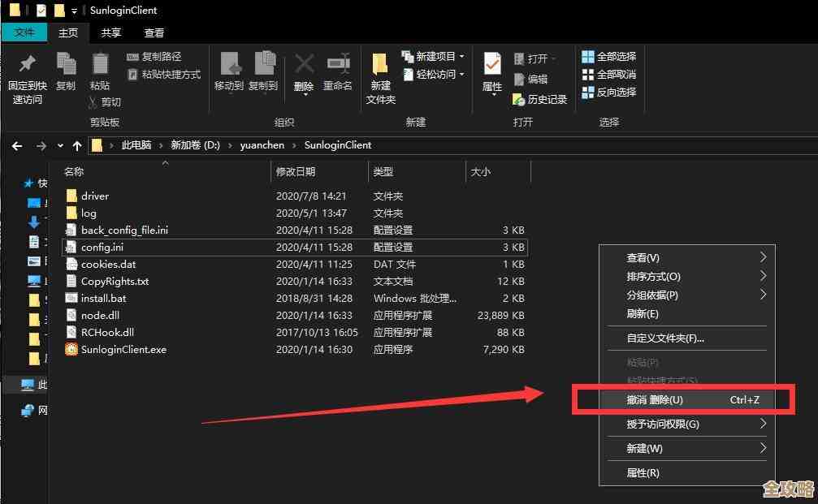
Task: Create folder with New Folder (新建文件夹) icon
Action: 381,75
